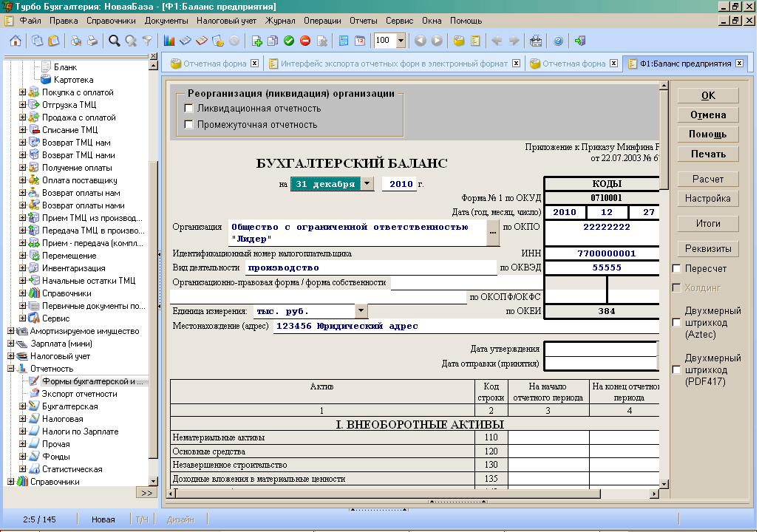Image resolution: width=759 pixels, height=532 pixels.
Task: Open the Справочники menu
Action: pos(111,21)
